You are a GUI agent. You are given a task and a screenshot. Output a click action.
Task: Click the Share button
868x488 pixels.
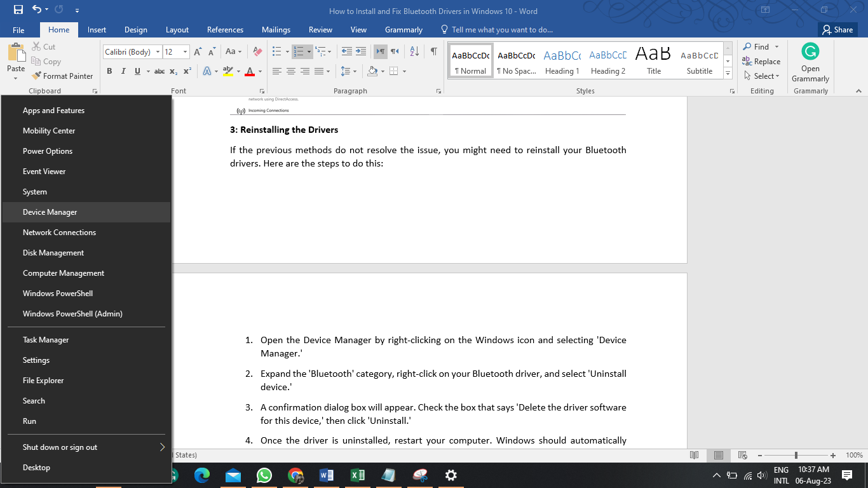(x=837, y=30)
